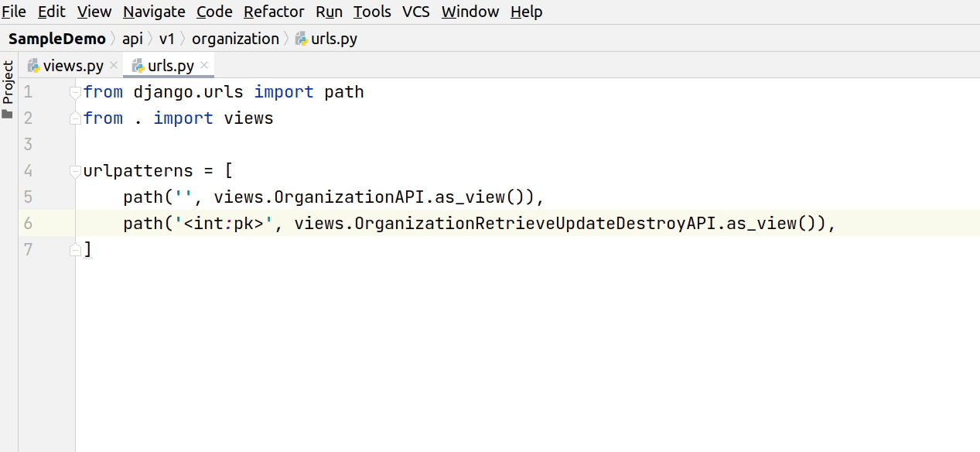Click the organization breadcrumb item

(x=235, y=38)
